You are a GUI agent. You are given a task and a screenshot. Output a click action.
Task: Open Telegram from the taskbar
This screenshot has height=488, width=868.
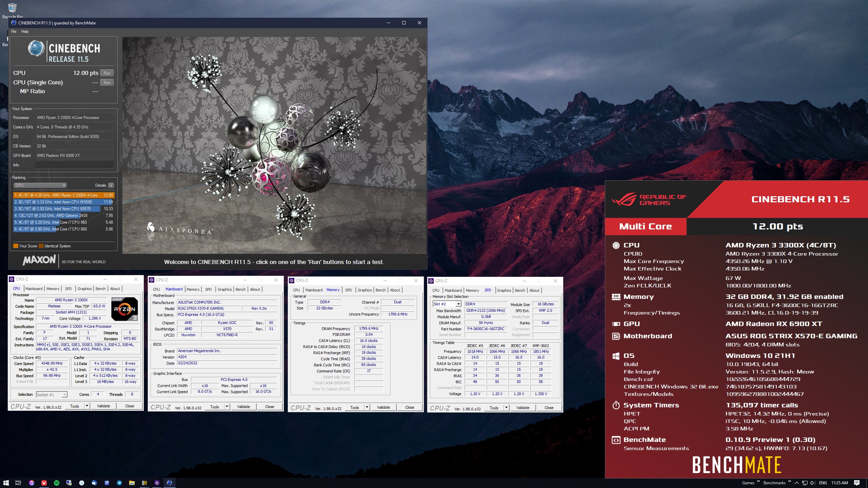pos(119,483)
